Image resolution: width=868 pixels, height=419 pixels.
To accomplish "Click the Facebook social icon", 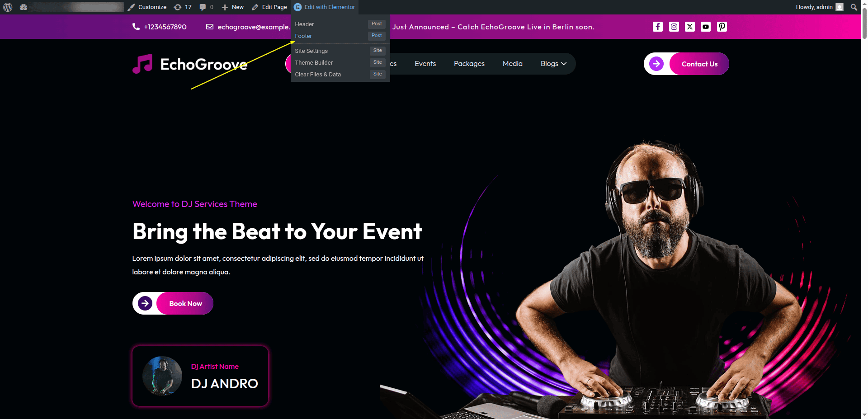I will coord(658,27).
